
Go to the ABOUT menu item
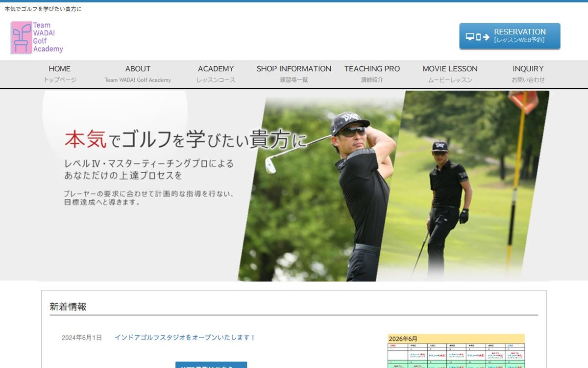coord(138,74)
